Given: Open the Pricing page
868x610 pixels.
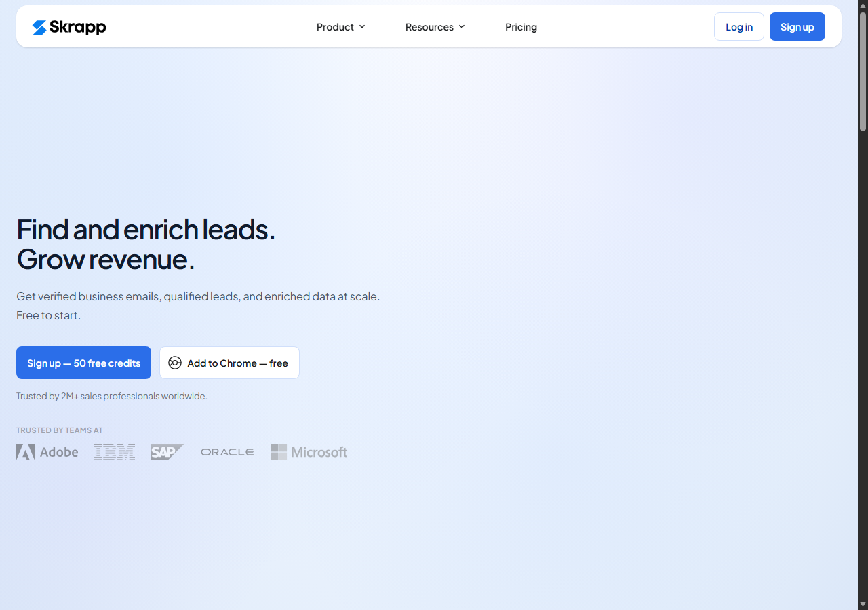Looking at the screenshot, I should tap(521, 27).
